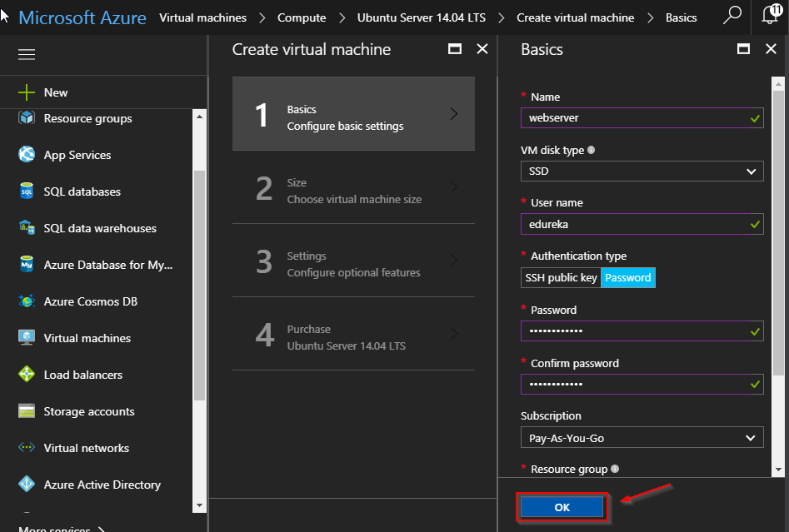Click Basics blade scrollbar up arrow
Image resolution: width=789 pixels, height=532 pixels.
pos(778,83)
